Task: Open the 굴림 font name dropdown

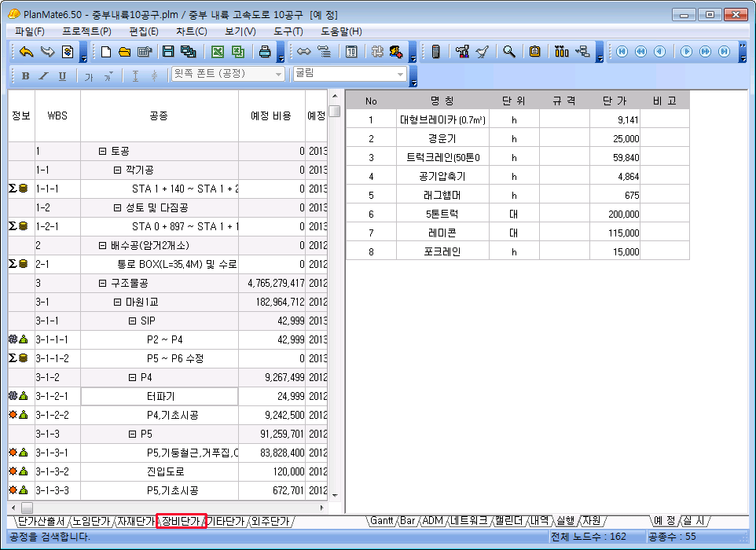Action: (x=401, y=74)
